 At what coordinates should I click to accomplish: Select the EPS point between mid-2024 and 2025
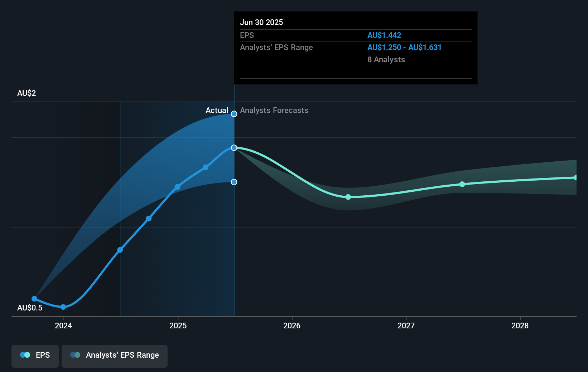pyautogui.click(x=149, y=219)
